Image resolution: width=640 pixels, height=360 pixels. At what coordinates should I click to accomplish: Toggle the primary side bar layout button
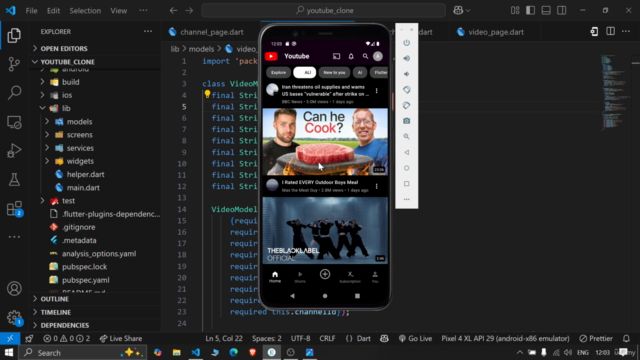click(x=530, y=11)
